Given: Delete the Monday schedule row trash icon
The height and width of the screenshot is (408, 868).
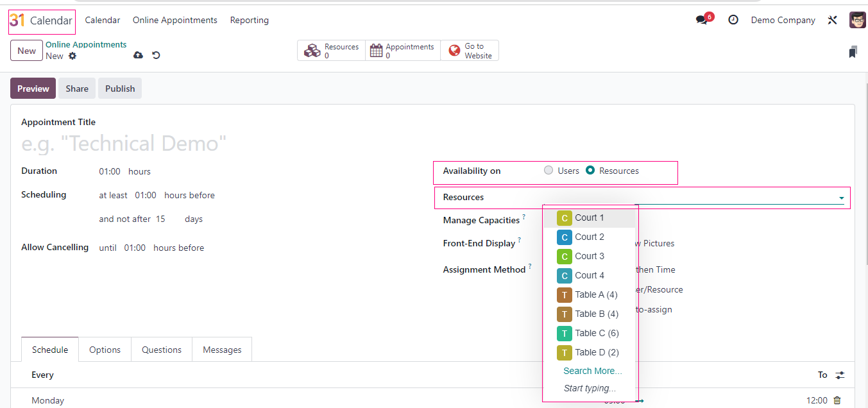Looking at the screenshot, I should pyautogui.click(x=837, y=400).
